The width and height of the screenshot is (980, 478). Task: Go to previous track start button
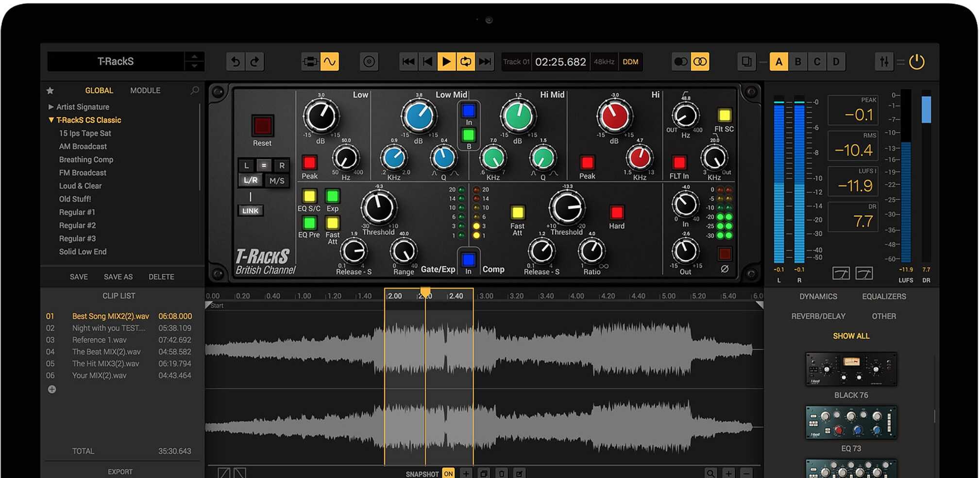tap(427, 62)
